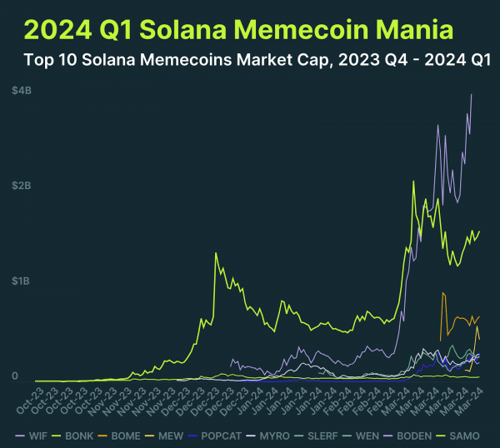Click the chart title '2024 Q1 Solana Memecoin Mania'
Viewport: 500px width, 448px height.
[239, 31]
